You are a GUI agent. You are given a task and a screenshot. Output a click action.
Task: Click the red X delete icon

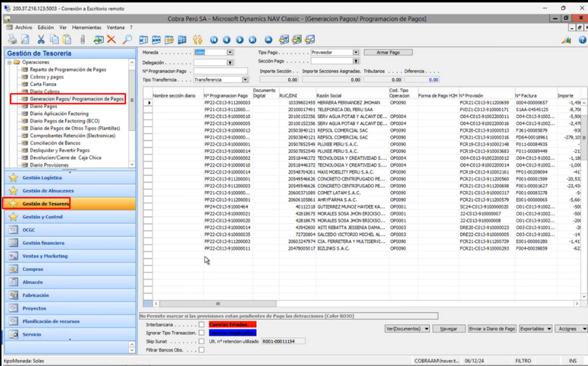pos(111,40)
